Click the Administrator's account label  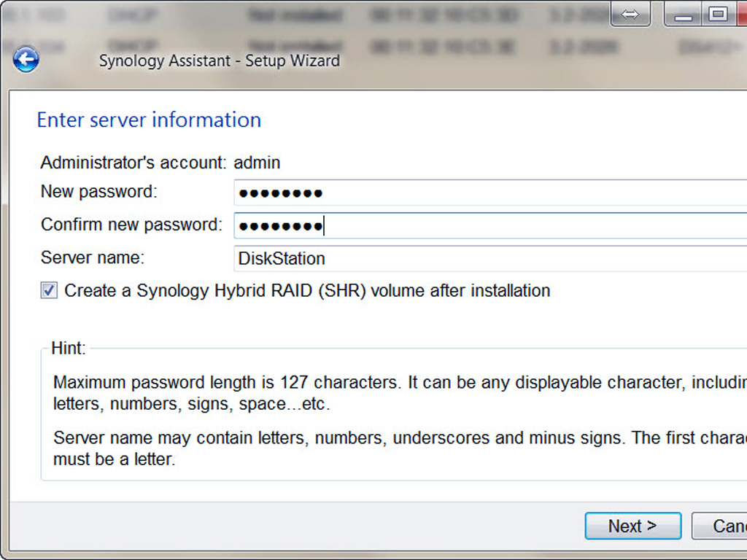tap(134, 163)
